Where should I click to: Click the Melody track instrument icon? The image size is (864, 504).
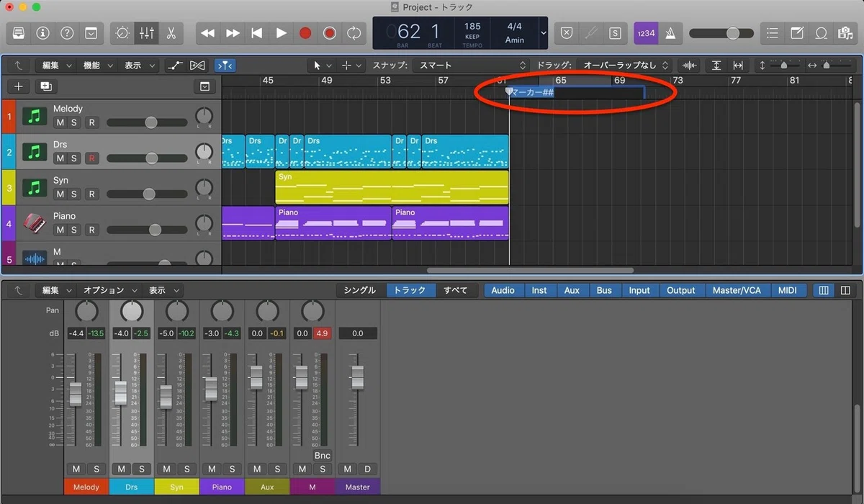[34, 116]
